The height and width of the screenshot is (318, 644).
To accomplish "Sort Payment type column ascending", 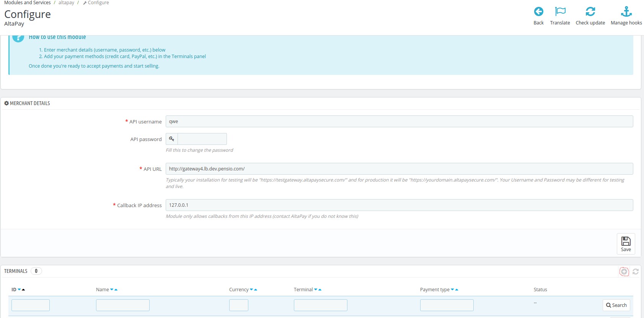I will pos(457,290).
